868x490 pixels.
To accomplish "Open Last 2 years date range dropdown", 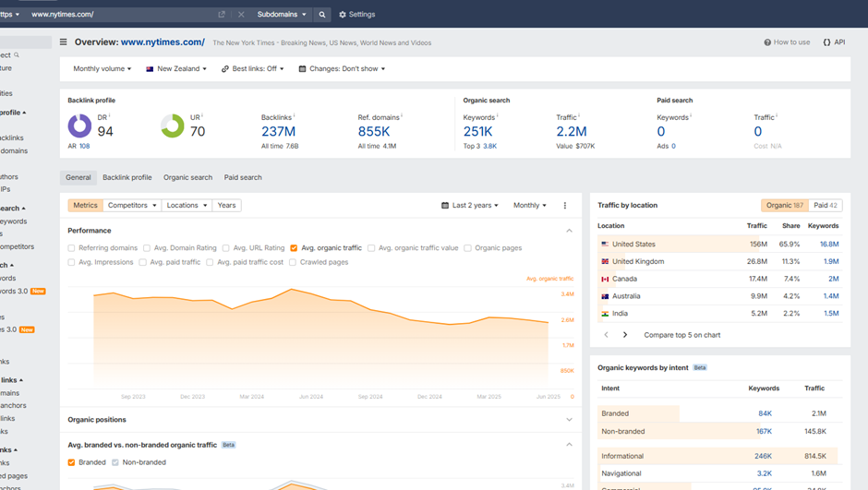I will [470, 205].
